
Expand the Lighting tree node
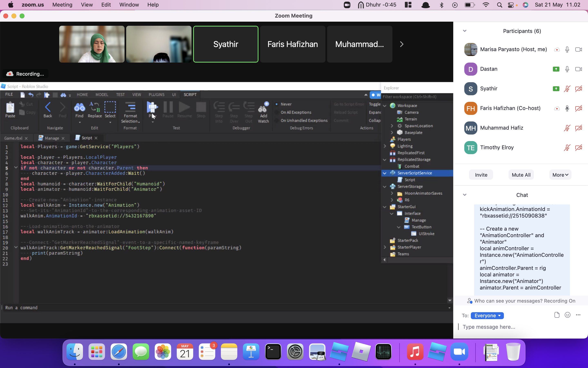385,146
